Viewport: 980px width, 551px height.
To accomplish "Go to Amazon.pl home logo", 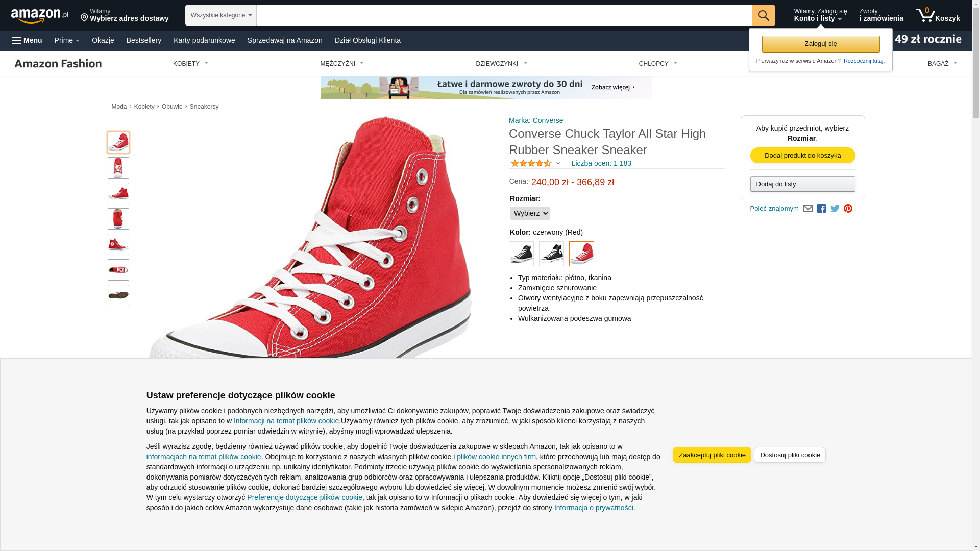I will click(x=40, y=16).
